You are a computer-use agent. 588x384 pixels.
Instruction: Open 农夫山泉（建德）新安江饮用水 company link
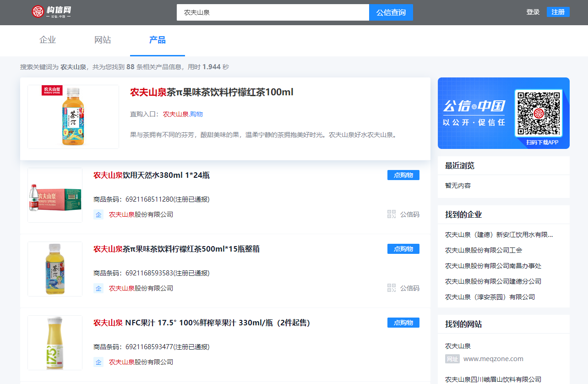(499, 235)
